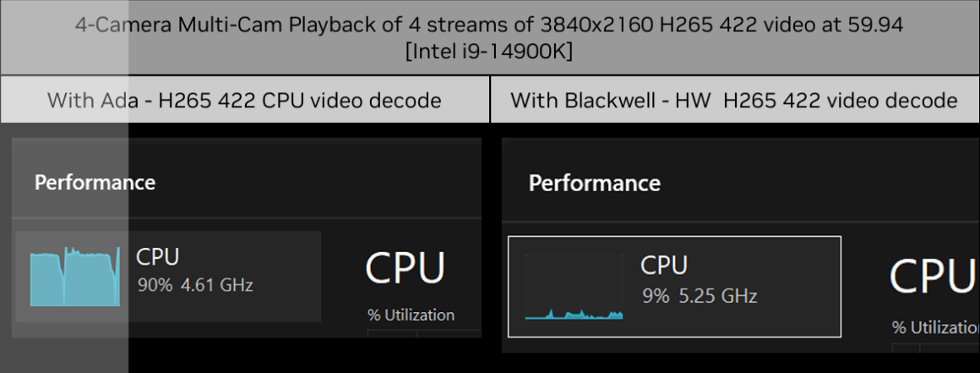The width and height of the screenshot is (980, 373).
Task: Click the '4-Camera Multi-Cam Playback' title banner
Action: pyautogui.click(x=490, y=37)
